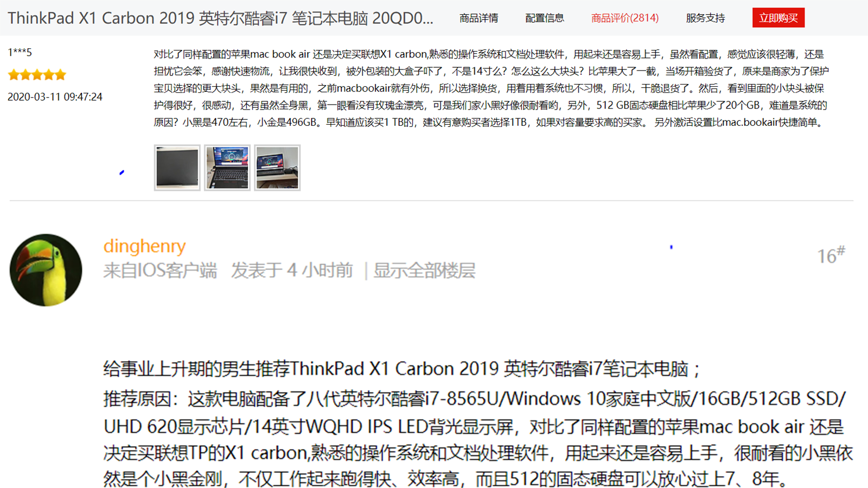Click the red 立即购买 button

[x=778, y=18]
